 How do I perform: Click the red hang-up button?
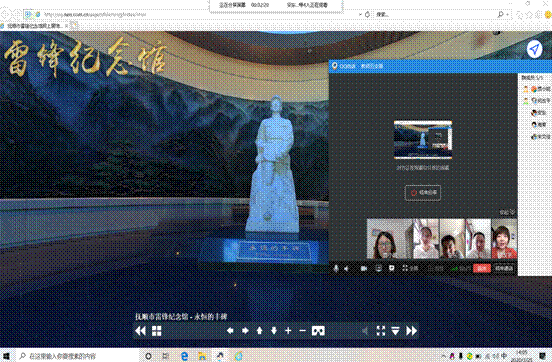click(x=482, y=268)
